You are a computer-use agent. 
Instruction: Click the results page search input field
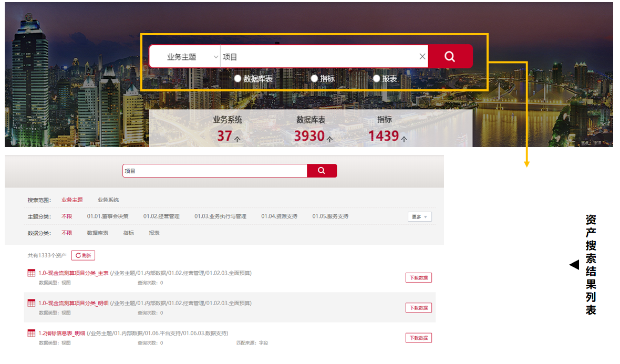pos(214,171)
